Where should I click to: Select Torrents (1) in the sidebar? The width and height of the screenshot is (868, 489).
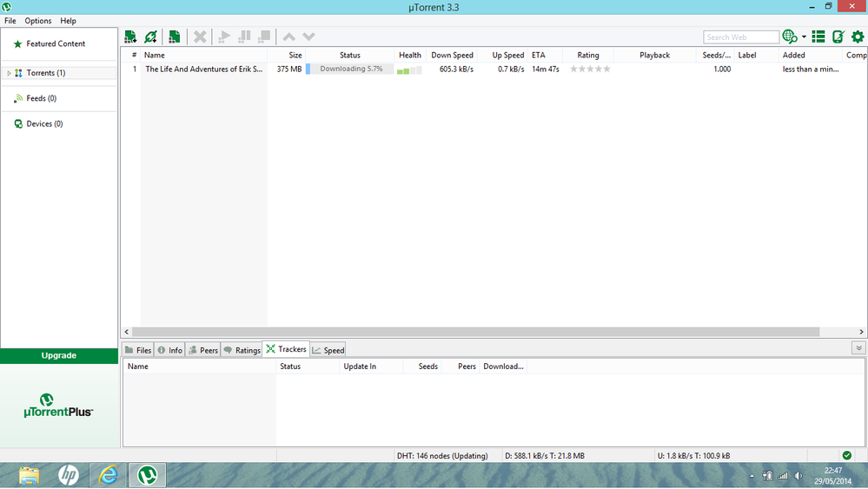coord(46,73)
